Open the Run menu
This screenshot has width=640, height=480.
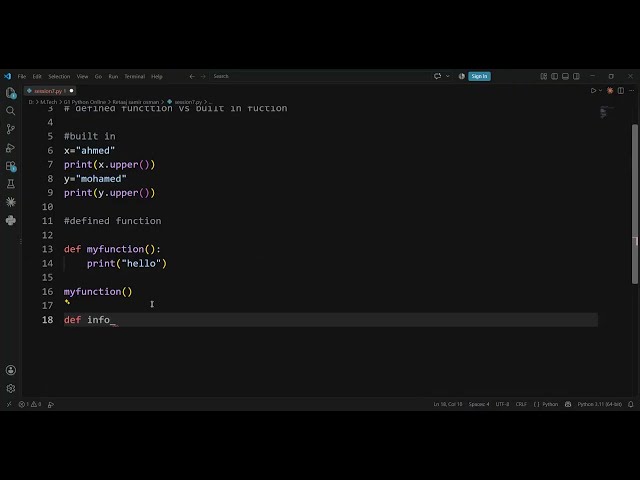coord(113,76)
